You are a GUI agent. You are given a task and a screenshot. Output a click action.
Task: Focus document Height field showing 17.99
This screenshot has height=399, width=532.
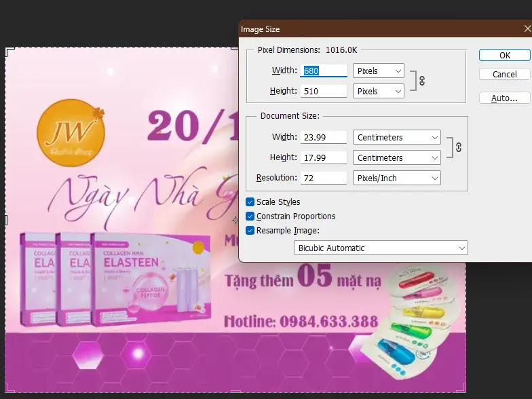(x=323, y=157)
